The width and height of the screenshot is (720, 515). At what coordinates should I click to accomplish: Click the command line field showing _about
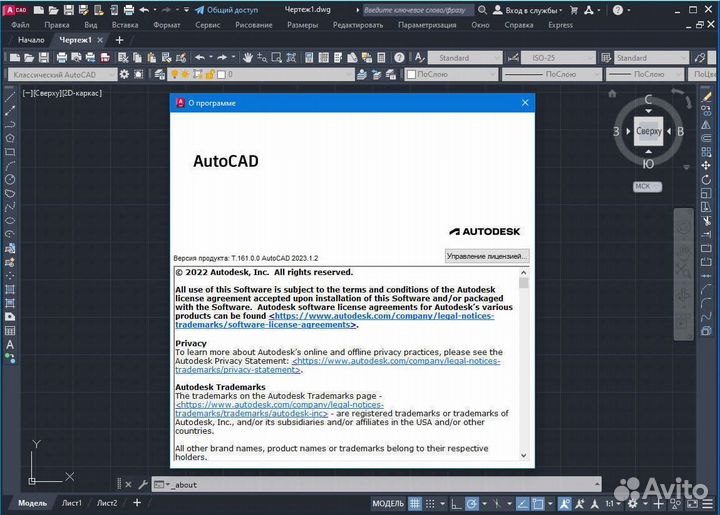(377, 484)
